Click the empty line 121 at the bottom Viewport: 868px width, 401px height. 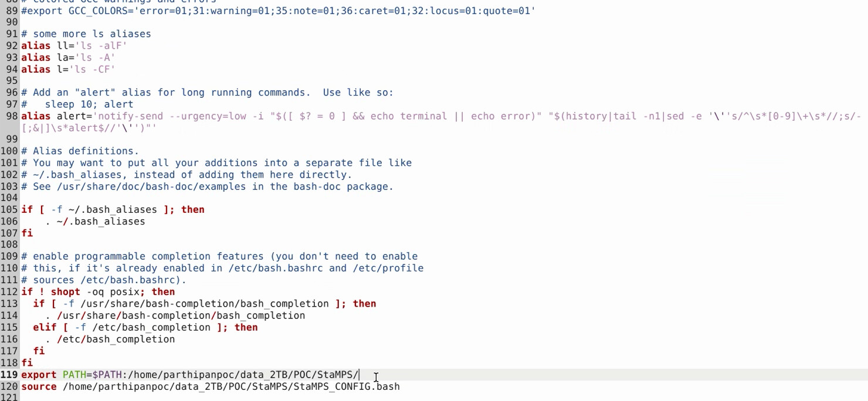tap(176, 397)
